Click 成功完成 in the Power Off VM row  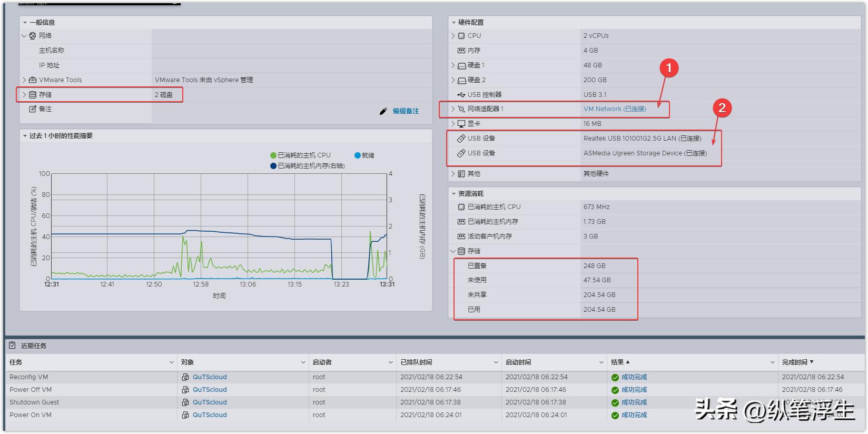(x=634, y=390)
